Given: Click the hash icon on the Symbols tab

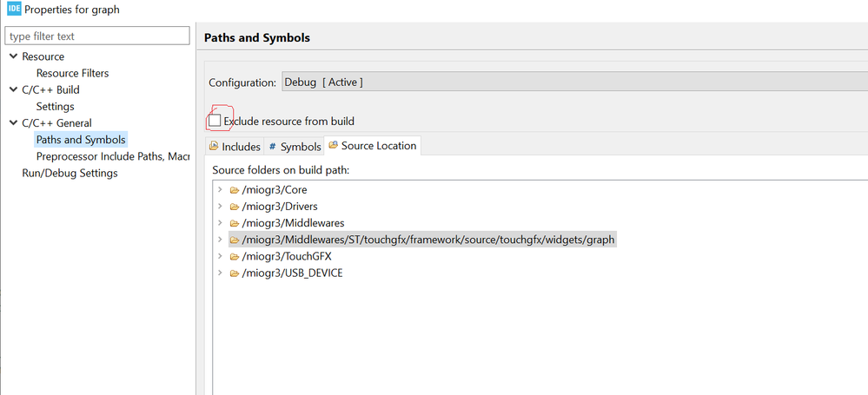Looking at the screenshot, I should [x=272, y=147].
